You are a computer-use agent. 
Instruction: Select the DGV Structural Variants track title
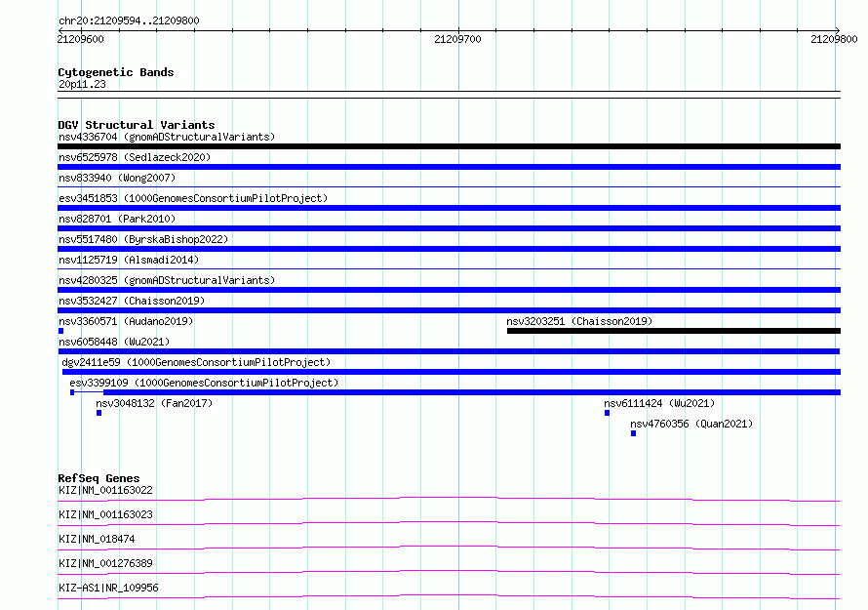pos(137,125)
